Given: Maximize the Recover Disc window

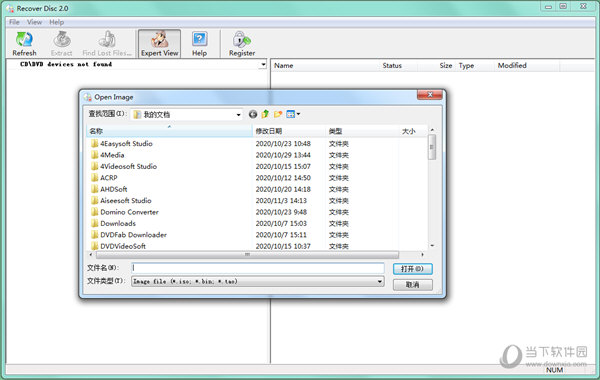Looking at the screenshot, I should click(563, 7).
